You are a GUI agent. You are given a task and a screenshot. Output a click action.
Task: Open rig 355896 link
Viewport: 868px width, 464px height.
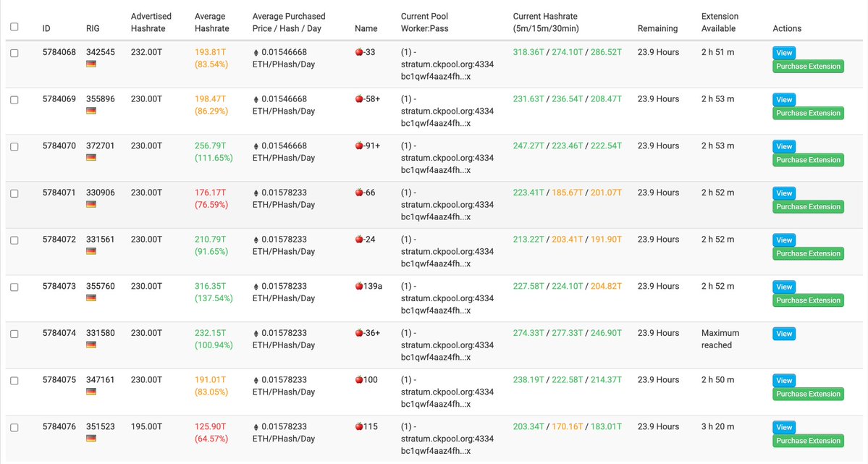pos(100,98)
